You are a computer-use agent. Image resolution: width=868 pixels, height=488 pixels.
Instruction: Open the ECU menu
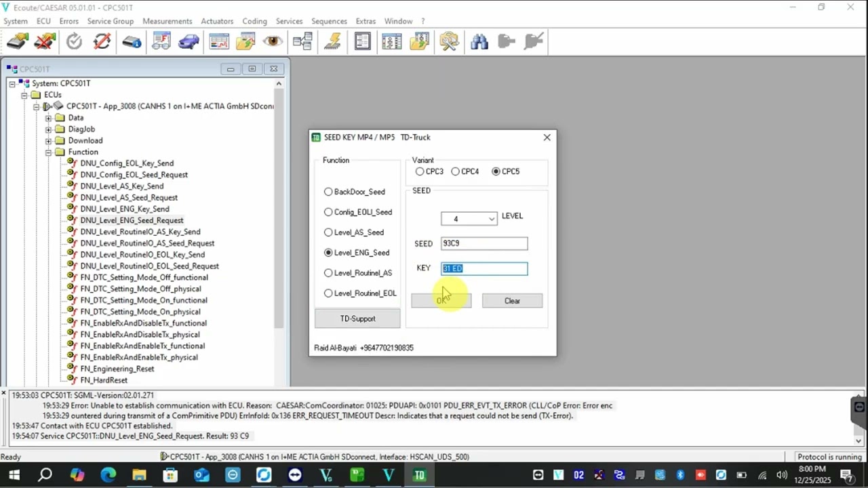[x=43, y=21]
